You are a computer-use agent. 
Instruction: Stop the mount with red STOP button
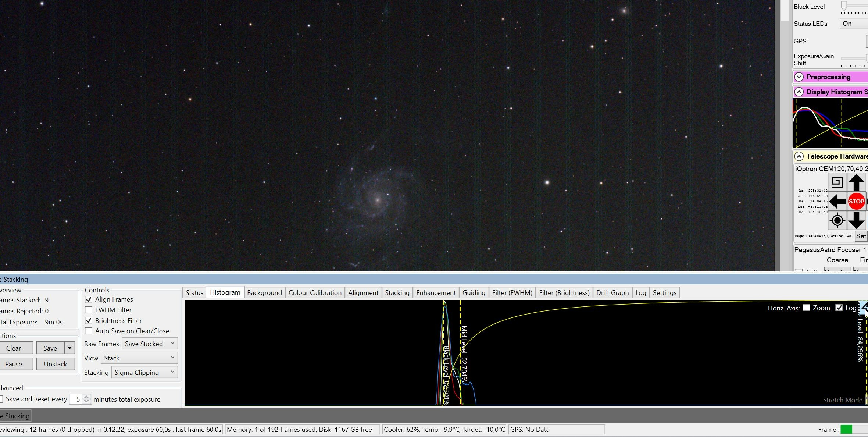pos(856,201)
